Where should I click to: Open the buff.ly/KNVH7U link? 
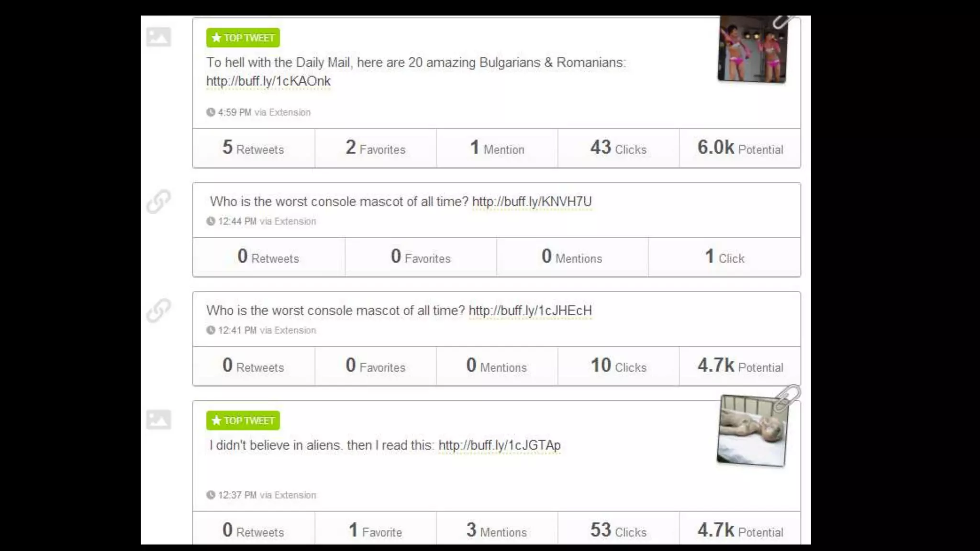click(532, 202)
